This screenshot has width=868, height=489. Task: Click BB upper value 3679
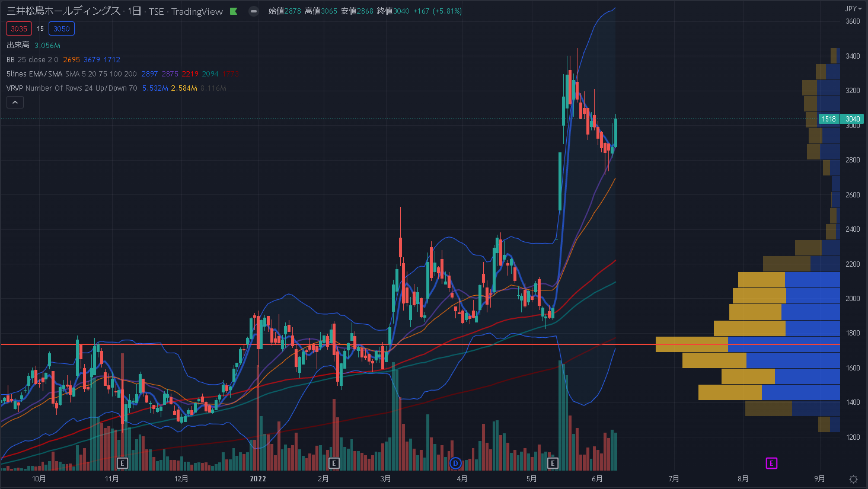click(x=92, y=59)
